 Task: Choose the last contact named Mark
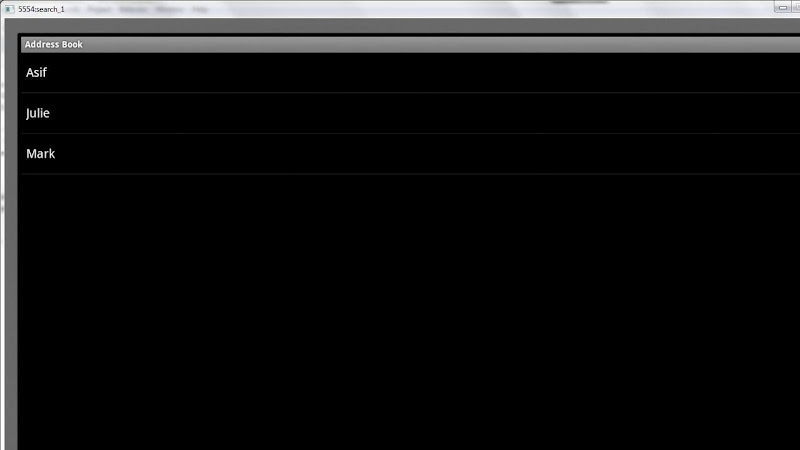[x=410, y=154]
